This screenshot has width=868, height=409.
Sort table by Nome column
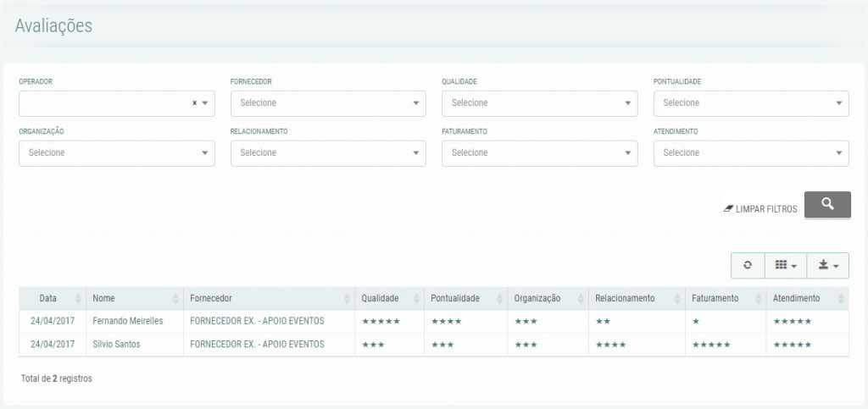[x=135, y=298]
